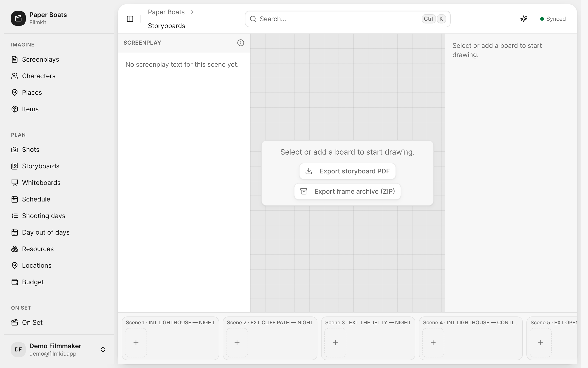This screenshot has width=588, height=368.
Task: Open the AI sparkle assistant icon
Action: point(524,19)
